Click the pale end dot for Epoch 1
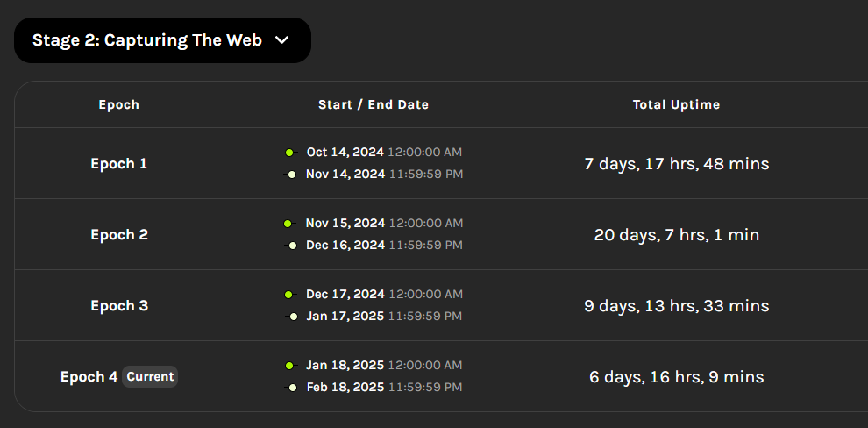 293,175
